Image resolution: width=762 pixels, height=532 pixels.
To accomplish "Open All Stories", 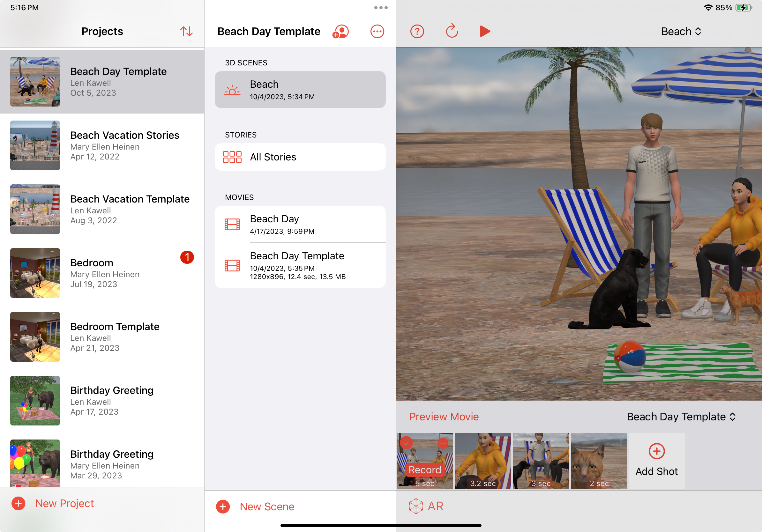I will click(x=300, y=157).
